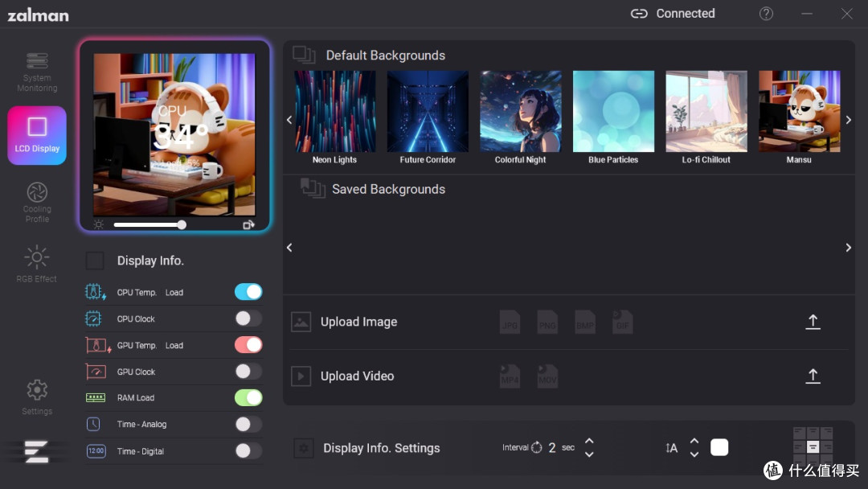The height and width of the screenshot is (489, 868).
Task: Click the brightness sun icon
Action: [99, 224]
